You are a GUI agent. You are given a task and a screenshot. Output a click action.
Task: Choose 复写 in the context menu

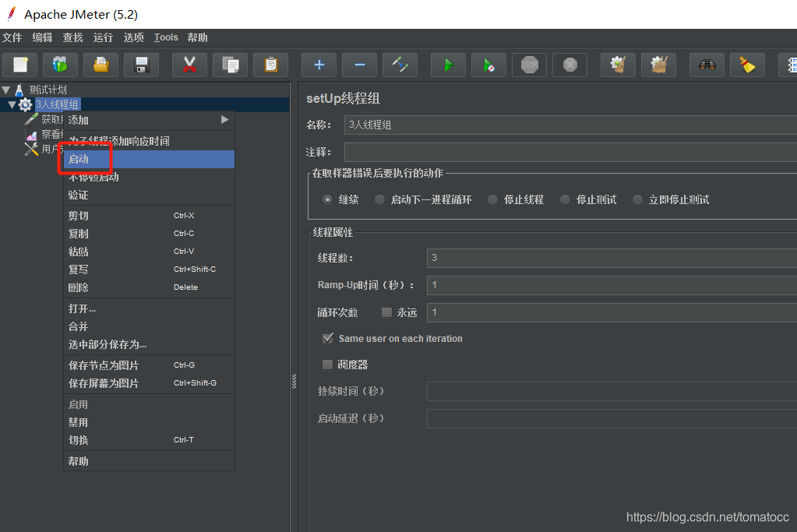(149, 270)
